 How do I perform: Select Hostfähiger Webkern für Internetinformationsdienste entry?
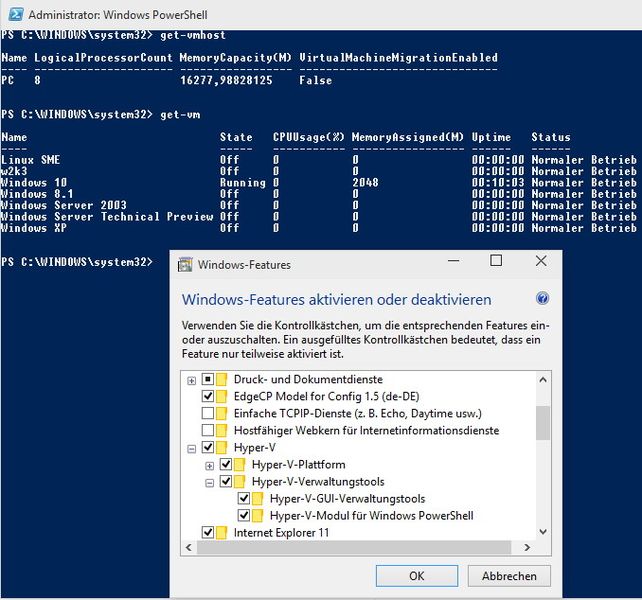(x=366, y=430)
